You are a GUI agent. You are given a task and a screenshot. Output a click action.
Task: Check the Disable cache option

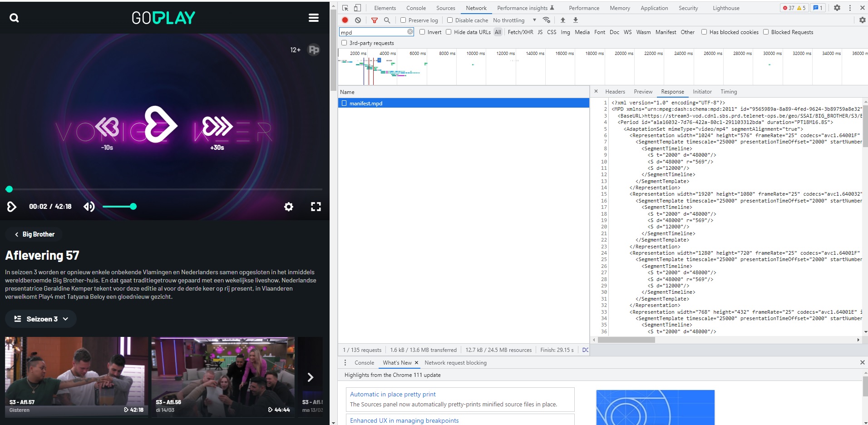point(450,20)
